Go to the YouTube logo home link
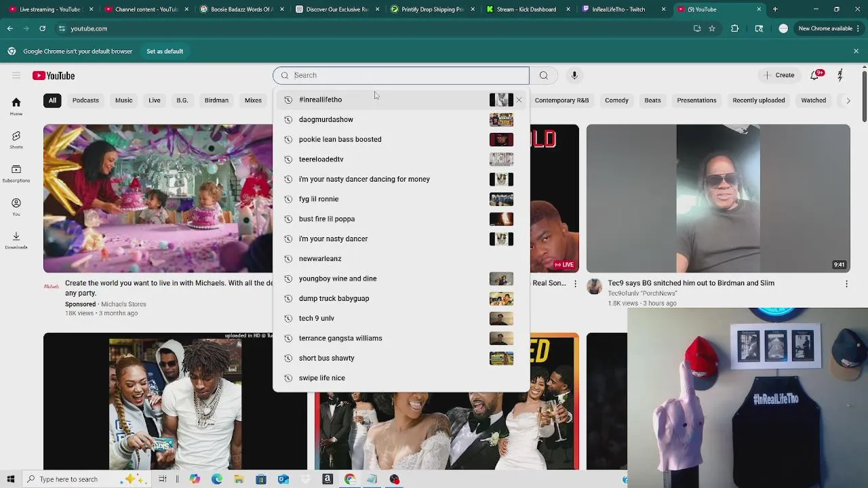This screenshot has height=488, width=868. point(54,75)
